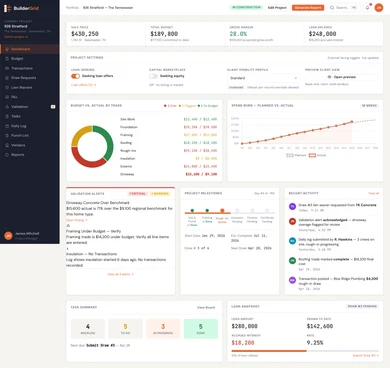Open the Loan offers link
Image resolution: width=390 pixels, height=368 pixels.
(84, 85)
